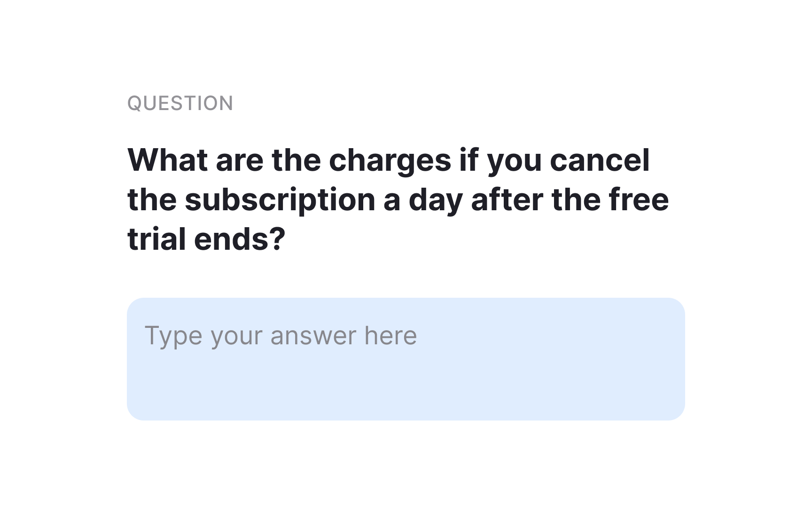
Task: Click the word 'What' starting the question
Action: tap(167, 160)
